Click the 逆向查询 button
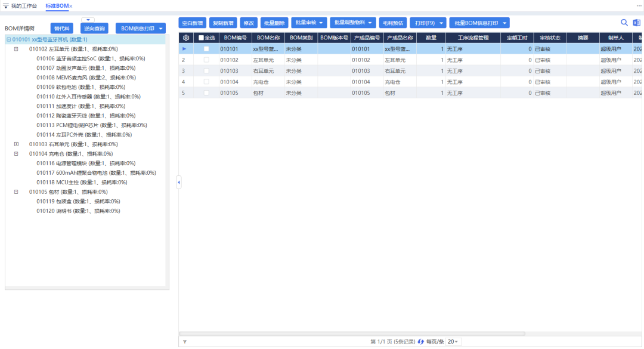This screenshot has height=349, width=644. 94,29
